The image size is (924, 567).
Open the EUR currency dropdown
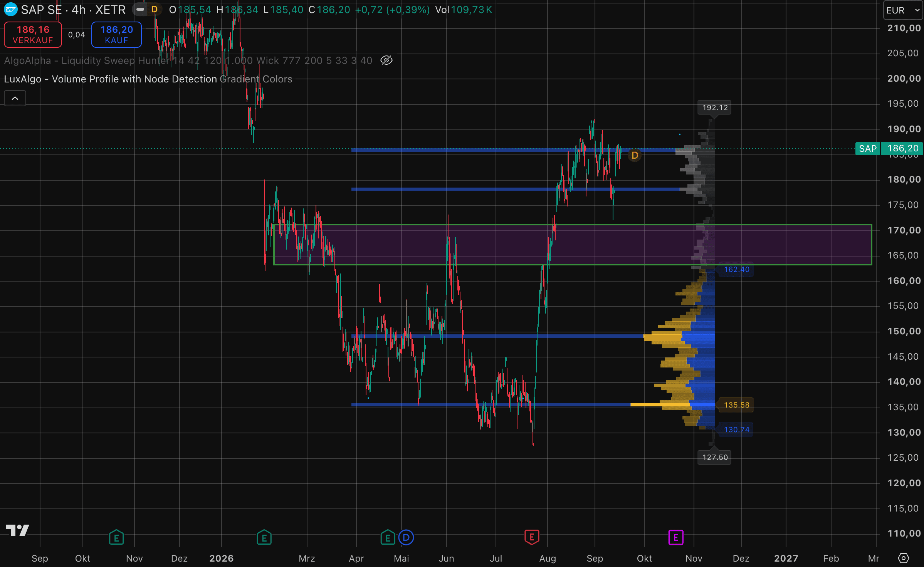click(903, 10)
